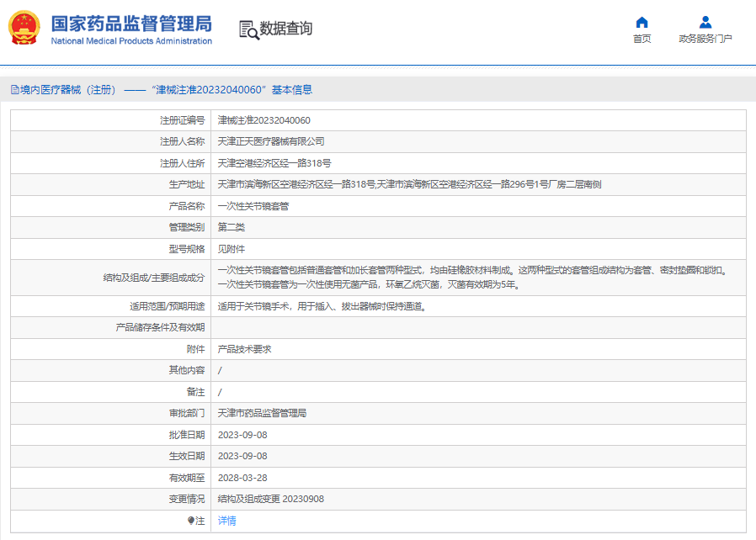Click the 备注 label

pos(196,392)
